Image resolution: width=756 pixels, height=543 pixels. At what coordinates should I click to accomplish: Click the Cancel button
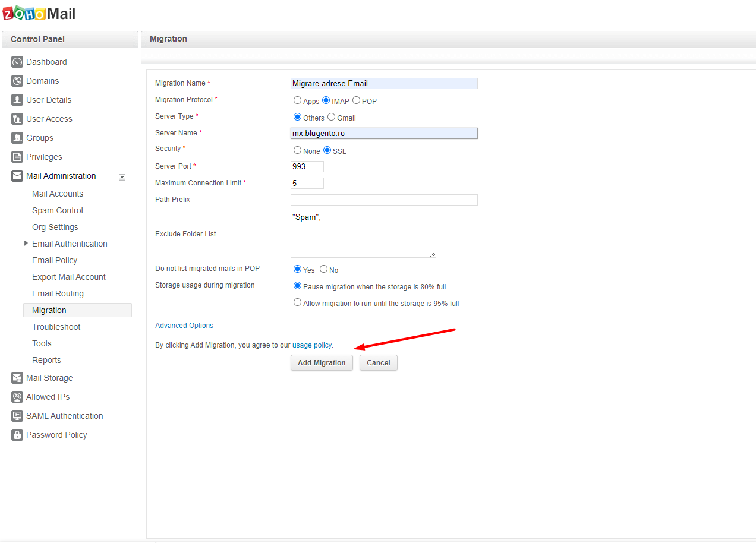[x=379, y=363]
